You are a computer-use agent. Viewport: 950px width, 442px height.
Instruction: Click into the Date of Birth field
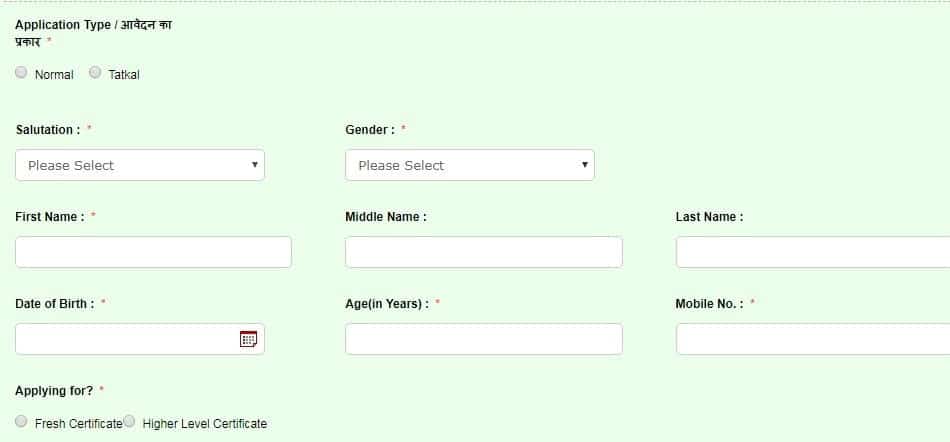140,339
